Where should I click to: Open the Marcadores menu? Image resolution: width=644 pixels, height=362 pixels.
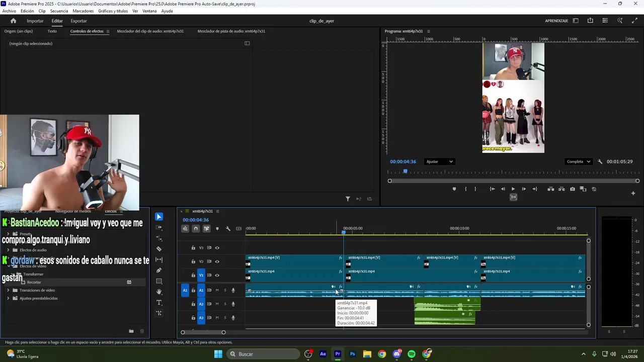(83, 11)
